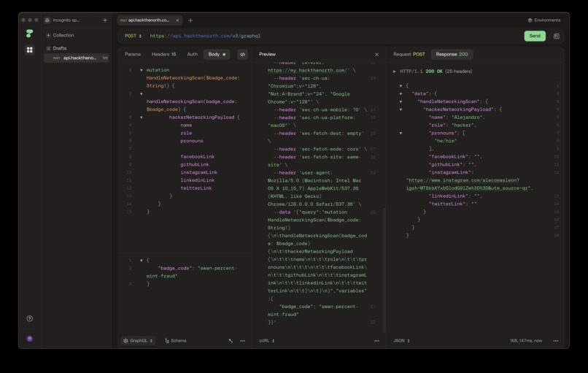Image resolution: width=588 pixels, height=373 pixels.
Task: Collapse the "data" node in response
Action: click(401, 94)
